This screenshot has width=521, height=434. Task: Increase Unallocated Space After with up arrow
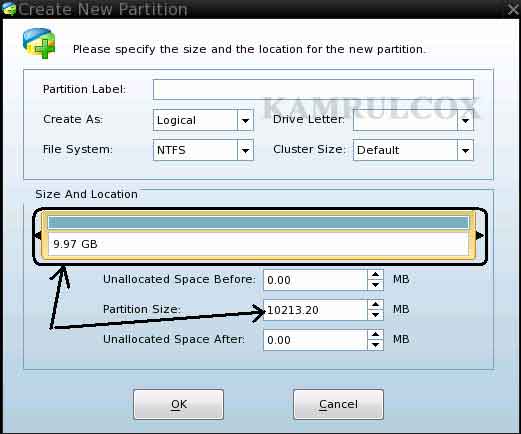tap(375, 335)
